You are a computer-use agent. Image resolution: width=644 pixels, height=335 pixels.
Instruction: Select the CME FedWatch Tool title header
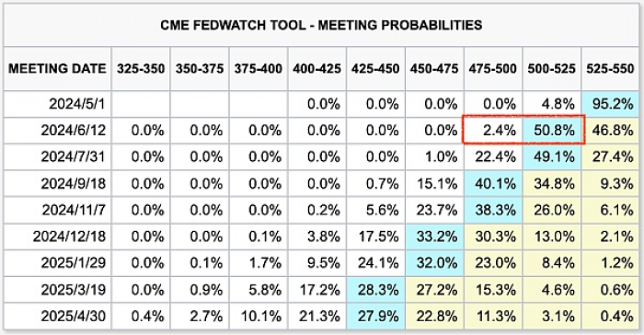[322, 25]
